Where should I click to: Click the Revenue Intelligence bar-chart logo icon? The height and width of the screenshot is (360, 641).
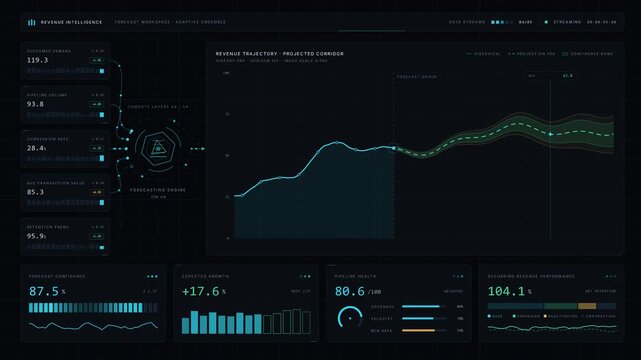[x=31, y=22]
